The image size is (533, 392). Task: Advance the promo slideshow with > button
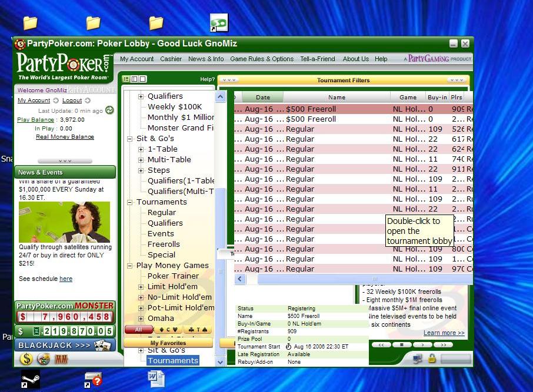422,345
